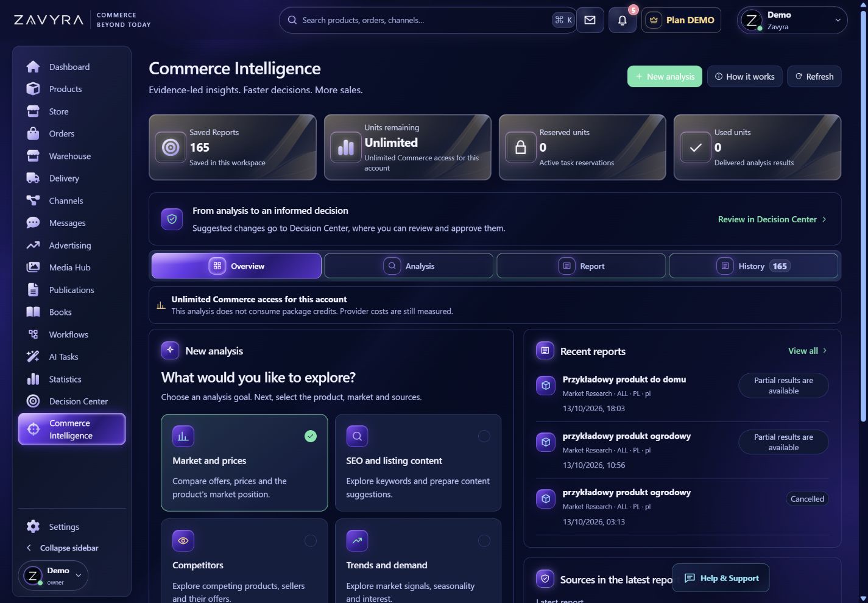Click the New analysis button
Image resolution: width=868 pixels, height=603 pixels.
[665, 77]
